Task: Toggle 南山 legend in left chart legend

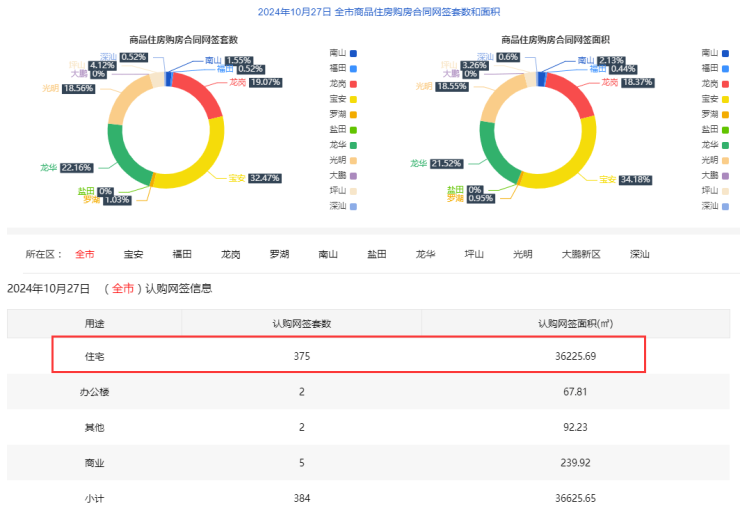Action: 342,53
